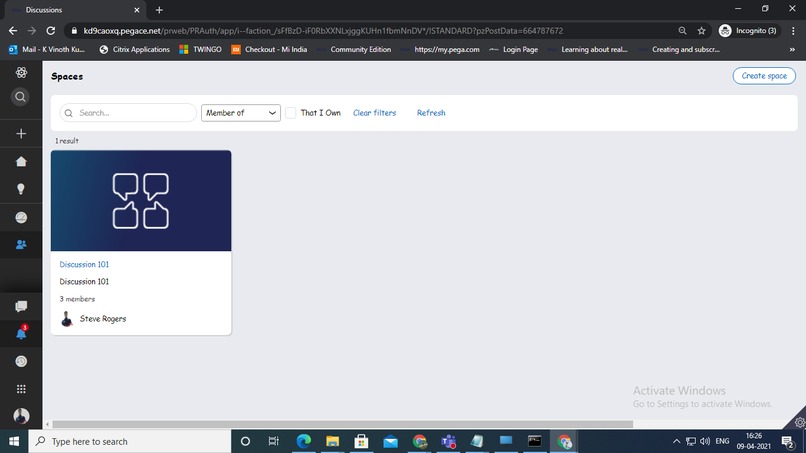Click Steve Rogers owner name

coord(103,319)
